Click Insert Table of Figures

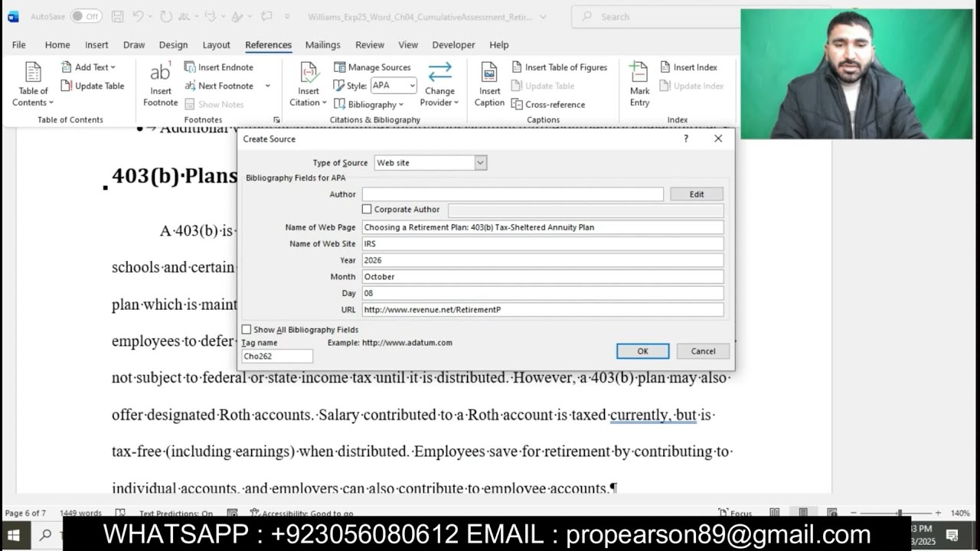point(560,67)
